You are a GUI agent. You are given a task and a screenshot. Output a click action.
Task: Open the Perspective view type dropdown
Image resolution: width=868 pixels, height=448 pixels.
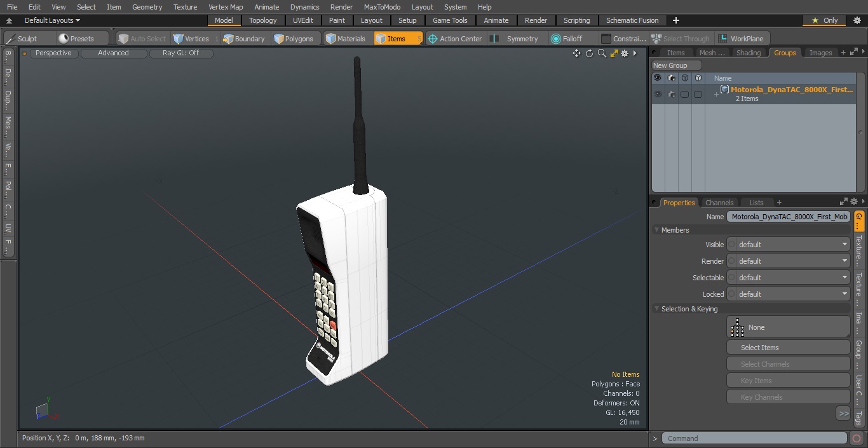point(53,53)
